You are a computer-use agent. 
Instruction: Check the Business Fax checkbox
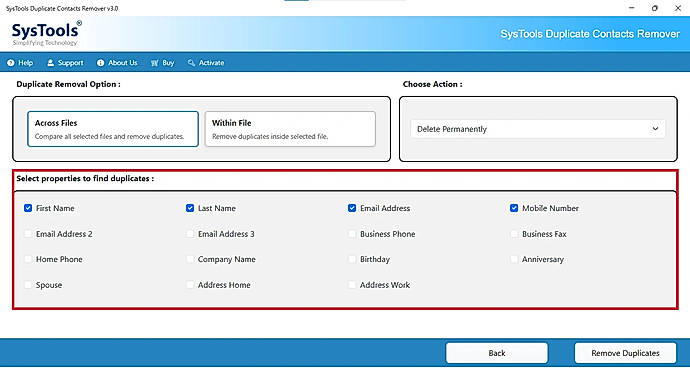(514, 234)
